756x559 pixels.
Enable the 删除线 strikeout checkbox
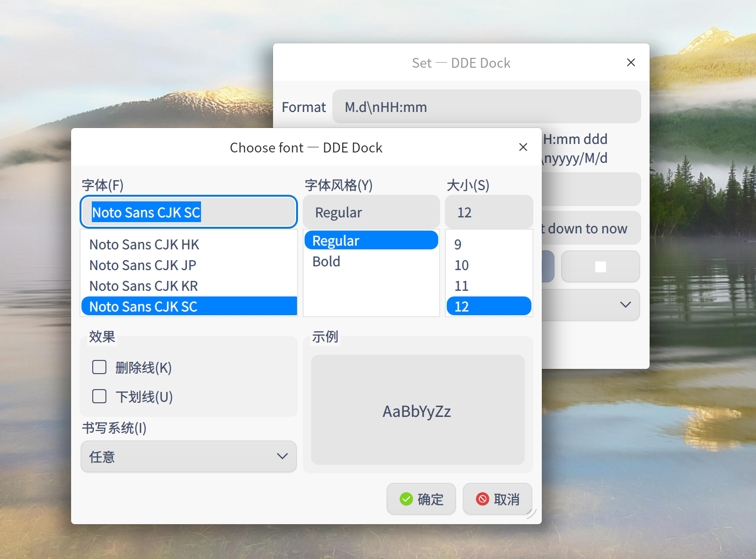click(99, 367)
